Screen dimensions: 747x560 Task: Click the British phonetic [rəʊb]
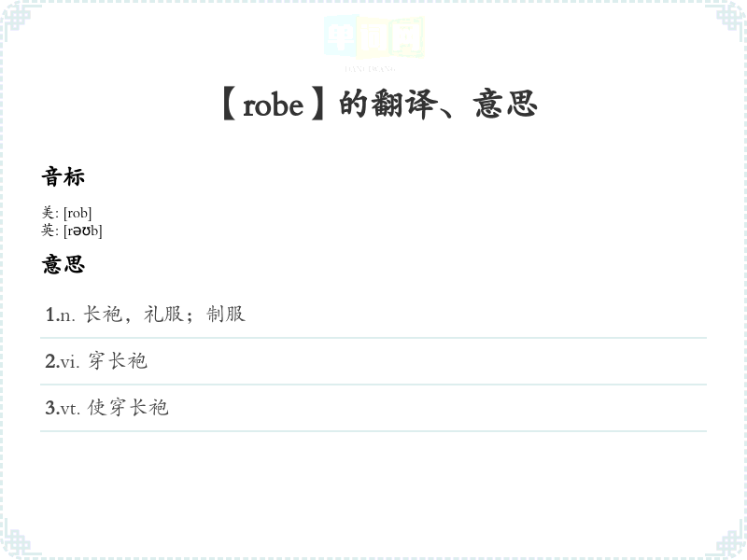(x=82, y=231)
